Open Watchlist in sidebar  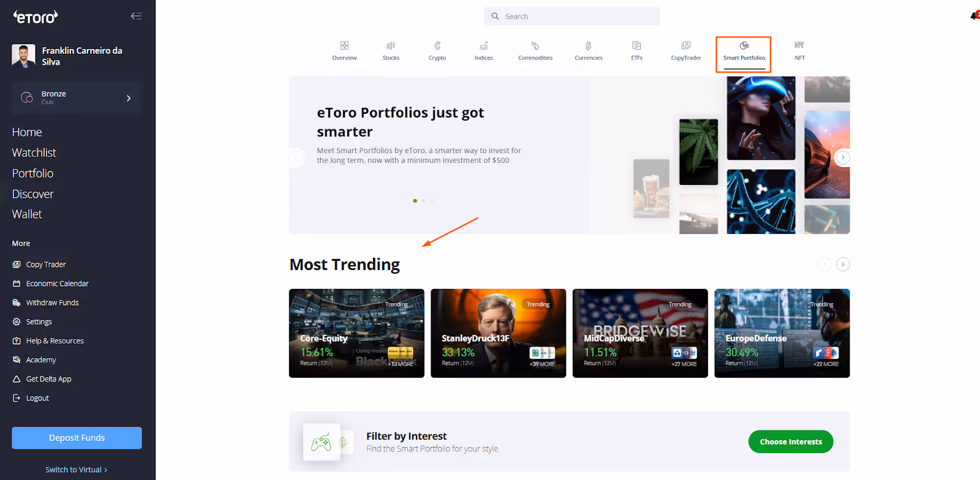click(34, 152)
